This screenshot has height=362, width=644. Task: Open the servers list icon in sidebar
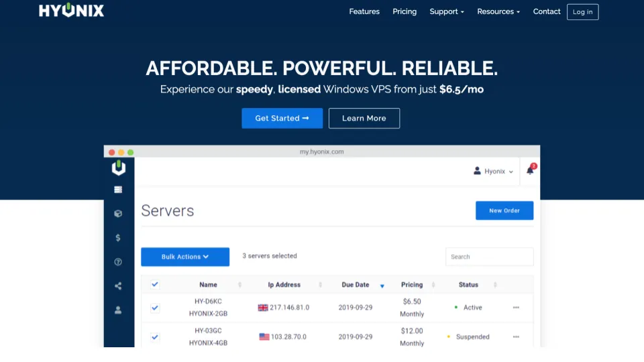pyautogui.click(x=118, y=190)
